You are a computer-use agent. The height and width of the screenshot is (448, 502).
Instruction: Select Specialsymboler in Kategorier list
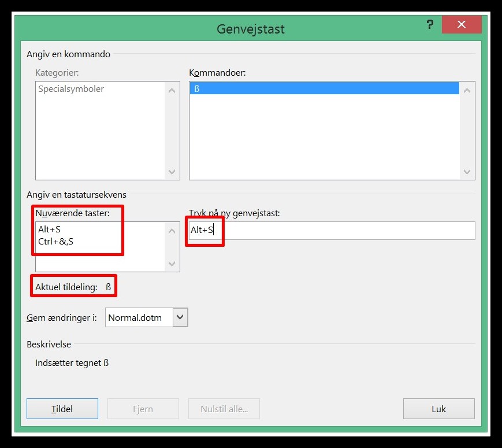click(70, 89)
